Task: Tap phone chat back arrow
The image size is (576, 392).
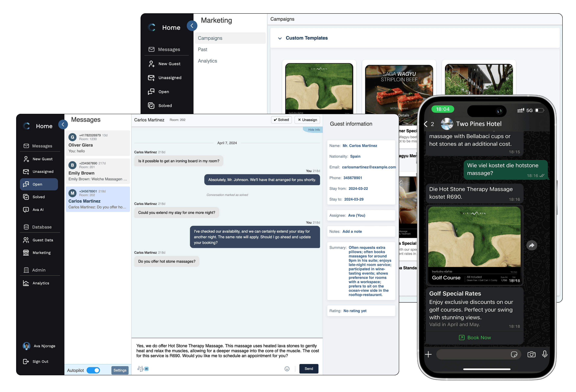Action: click(x=426, y=124)
